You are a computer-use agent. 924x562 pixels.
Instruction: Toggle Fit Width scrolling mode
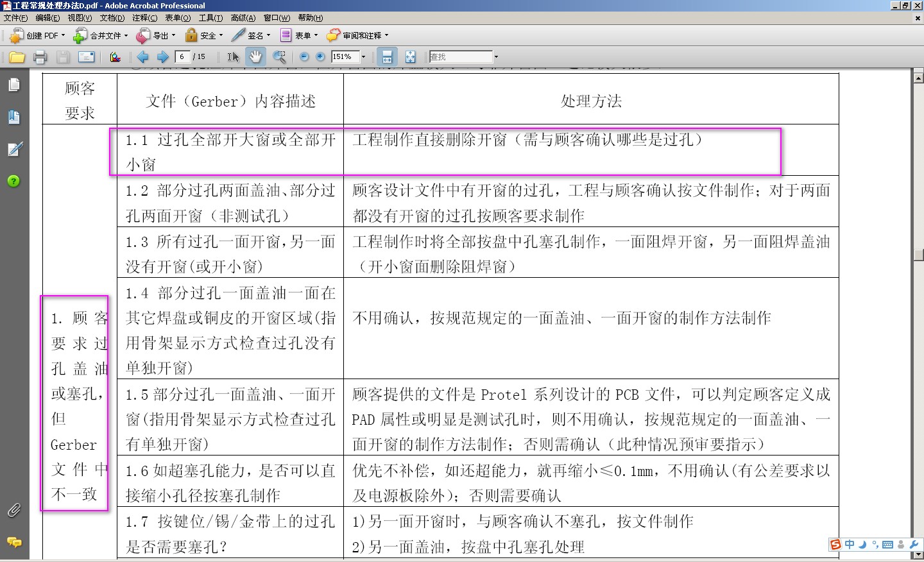tap(387, 57)
